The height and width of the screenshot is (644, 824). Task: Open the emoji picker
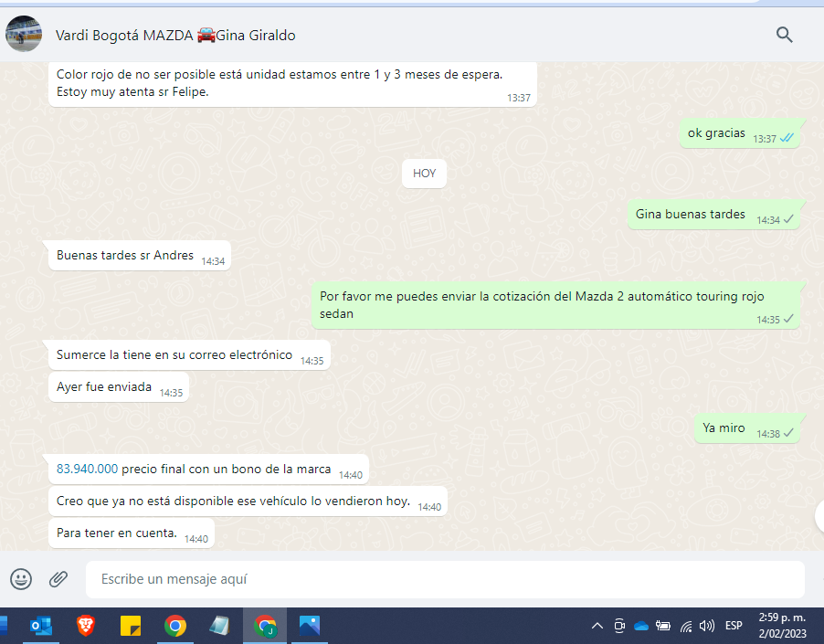21,579
